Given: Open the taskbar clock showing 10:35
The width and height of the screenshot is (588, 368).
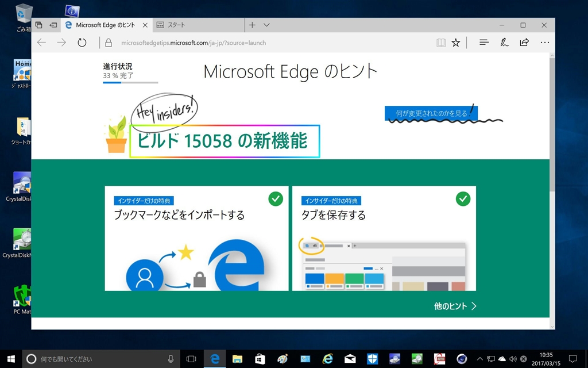Looking at the screenshot, I should coord(546,359).
